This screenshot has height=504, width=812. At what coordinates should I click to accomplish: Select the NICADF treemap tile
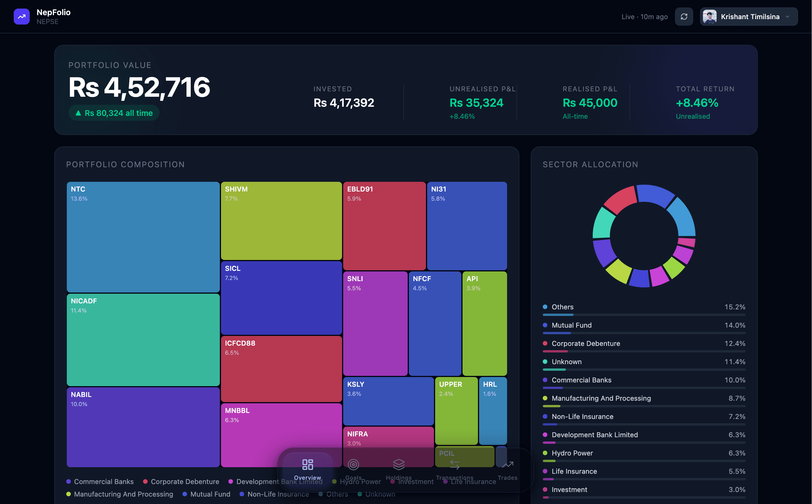click(x=143, y=340)
